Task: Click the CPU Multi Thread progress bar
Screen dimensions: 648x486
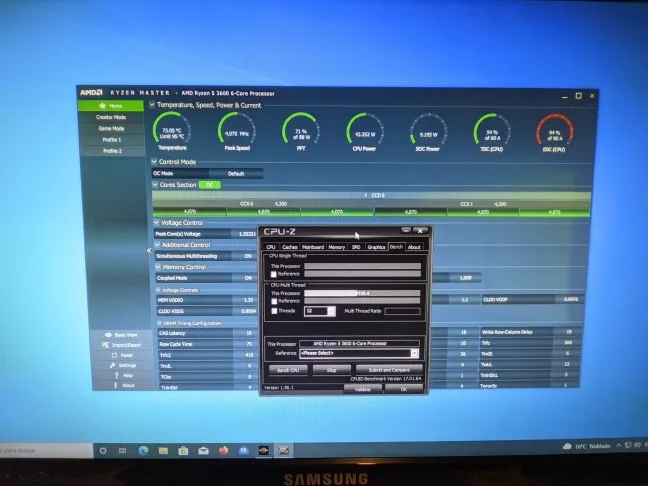Action: click(x=362, y=293)
